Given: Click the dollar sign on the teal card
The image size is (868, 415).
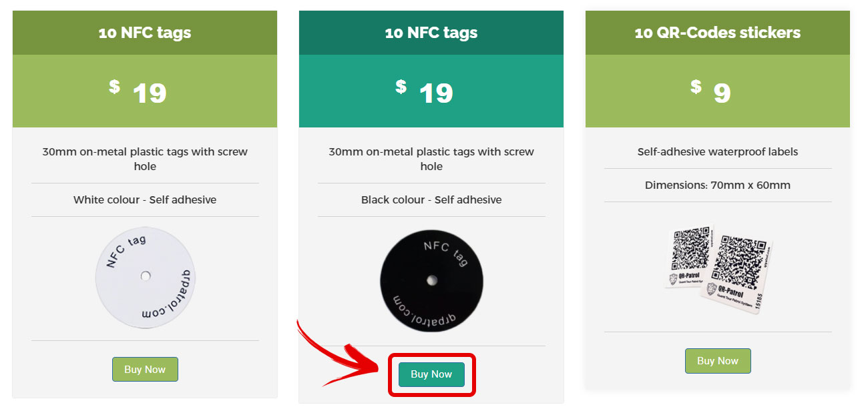Looking at the screenshot, I should click(x=401, y=86).
